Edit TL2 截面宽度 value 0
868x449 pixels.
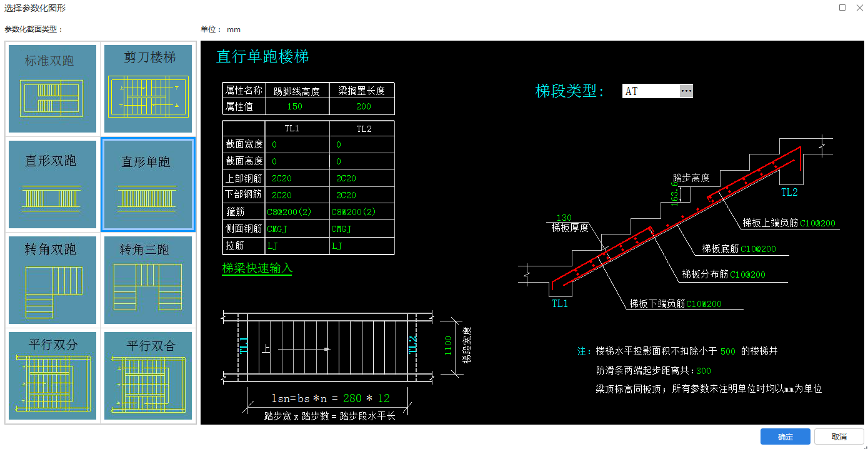click(339, 144)
